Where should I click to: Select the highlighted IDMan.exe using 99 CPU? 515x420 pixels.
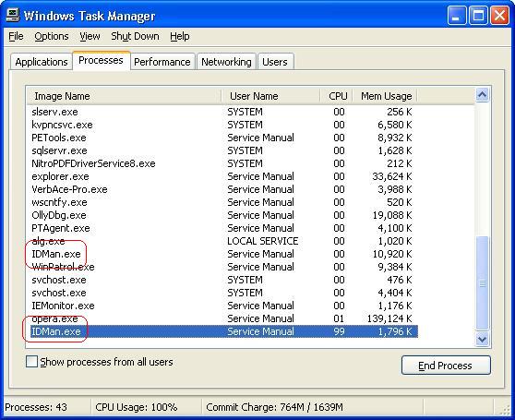tap(224, 331)
